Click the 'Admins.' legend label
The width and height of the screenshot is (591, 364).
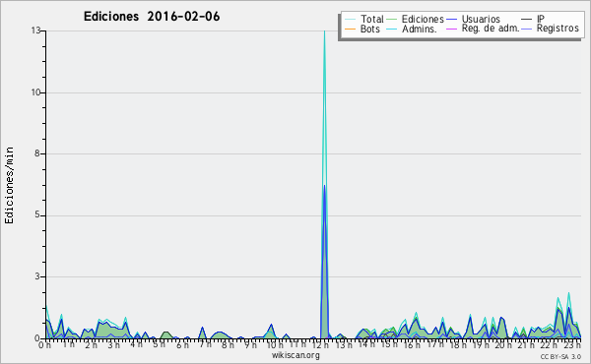click(420, 29)
